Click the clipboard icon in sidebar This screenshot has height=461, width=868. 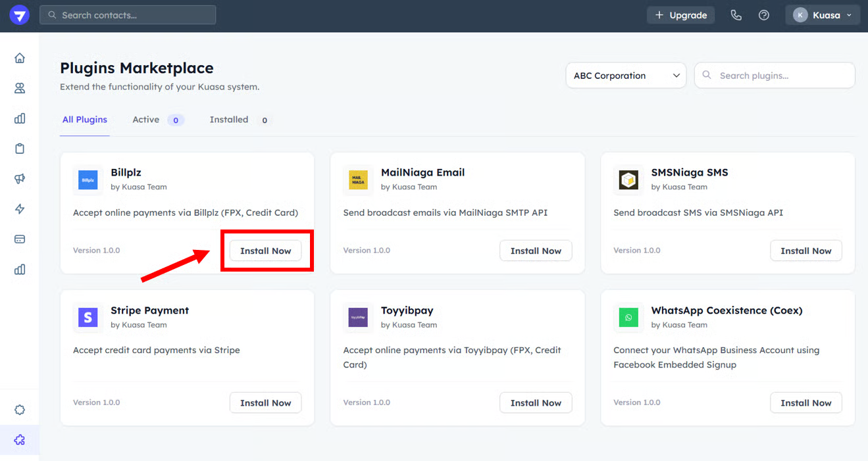click(x=20, y=149)
